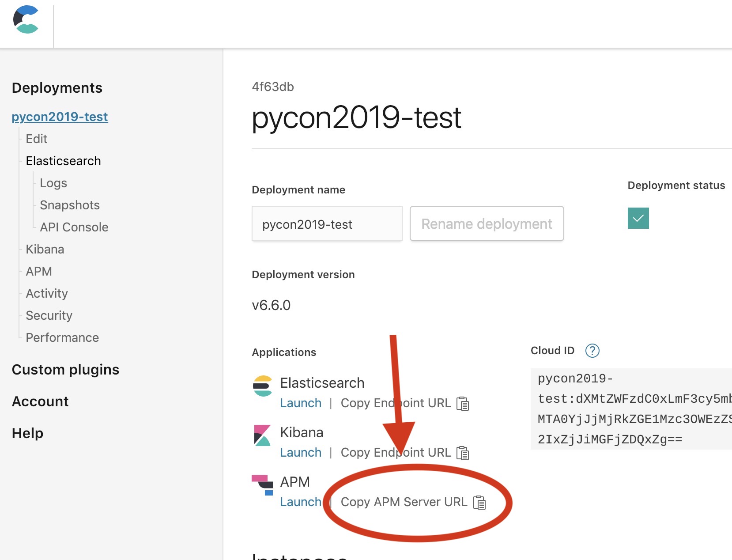This screenshot has width=732, height=560.
Task: Select the Cloud ID code block
Action: [631, 409]
